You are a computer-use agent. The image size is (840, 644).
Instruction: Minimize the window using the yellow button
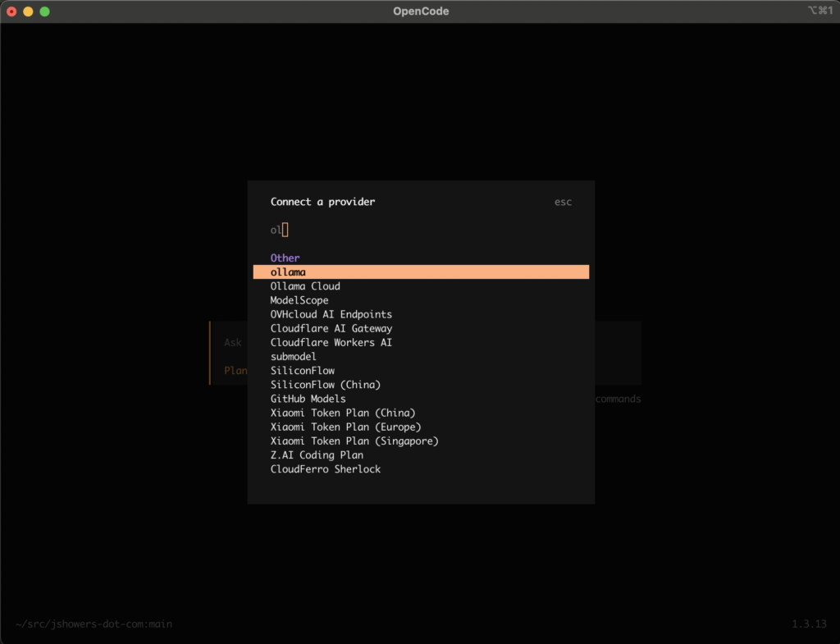point(28,11)
